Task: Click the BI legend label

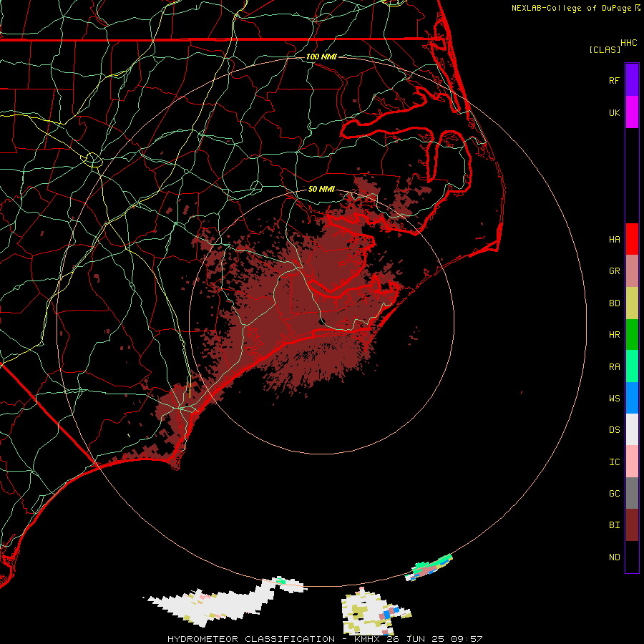Action: pos(614,525)
